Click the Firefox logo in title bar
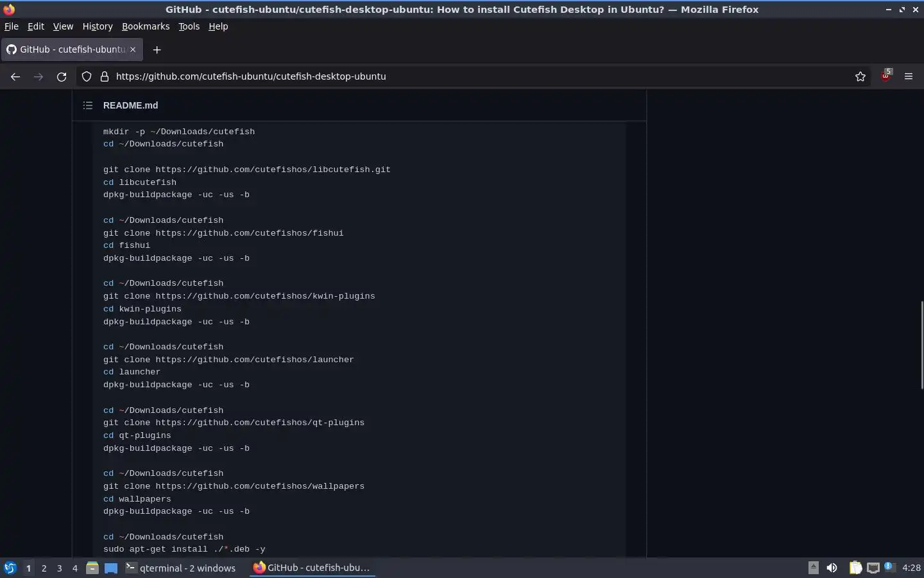924x578 pixels. point(9,9)
